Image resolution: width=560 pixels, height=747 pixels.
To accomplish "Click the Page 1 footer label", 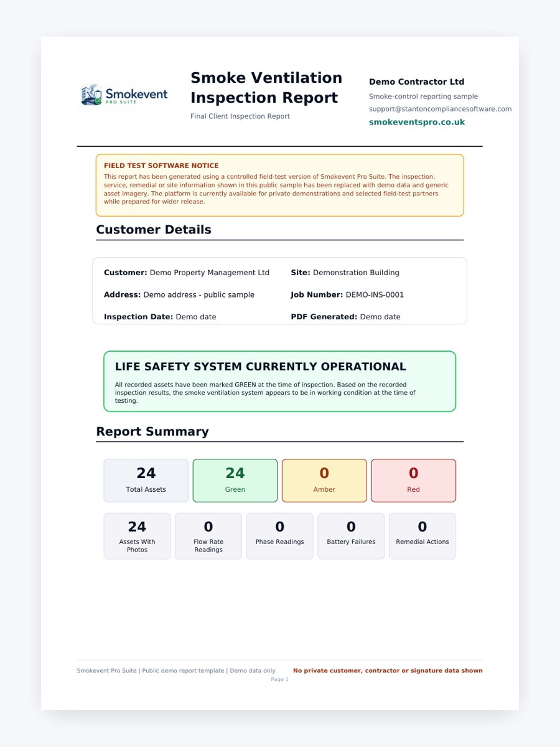I will [280, 680].
